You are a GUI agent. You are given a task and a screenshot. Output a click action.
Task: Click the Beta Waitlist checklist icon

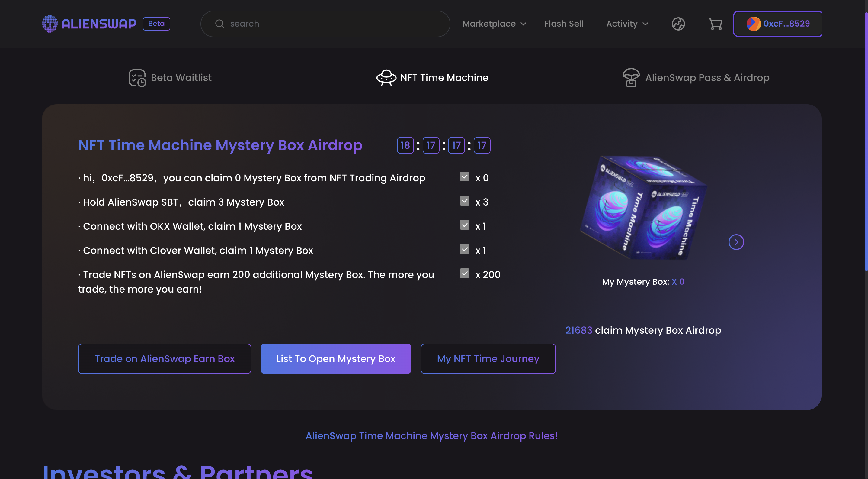tap(137, 78)
